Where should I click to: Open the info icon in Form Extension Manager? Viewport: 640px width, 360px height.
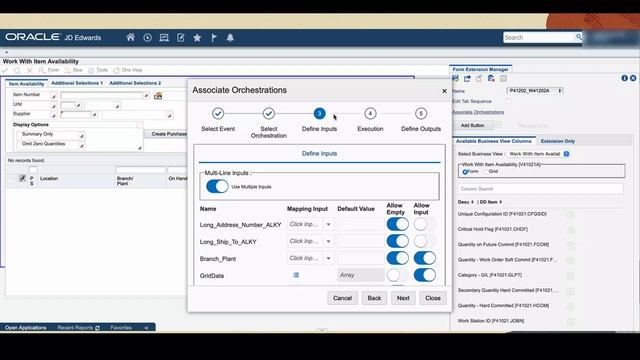coord(624,78)
